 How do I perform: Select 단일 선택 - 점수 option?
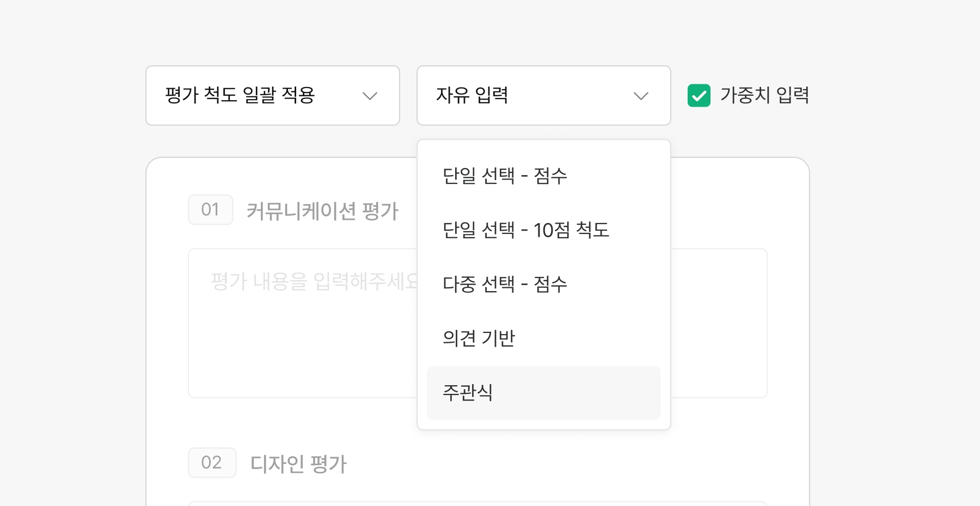pos(505,176)
